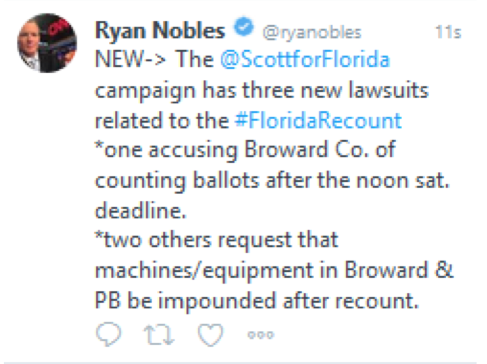
Task: Click the 11s timestamp
Action: coord(448,32)
